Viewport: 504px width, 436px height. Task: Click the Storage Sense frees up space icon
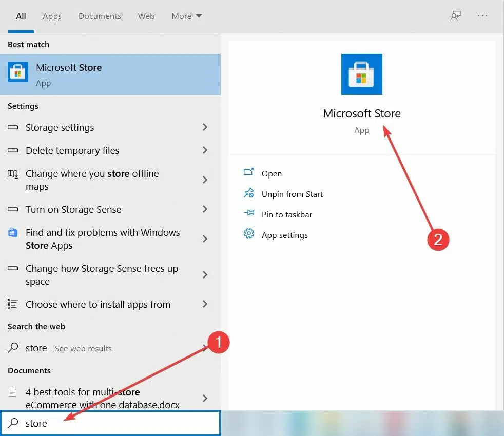pyautogui.click(x=13, y=268)
